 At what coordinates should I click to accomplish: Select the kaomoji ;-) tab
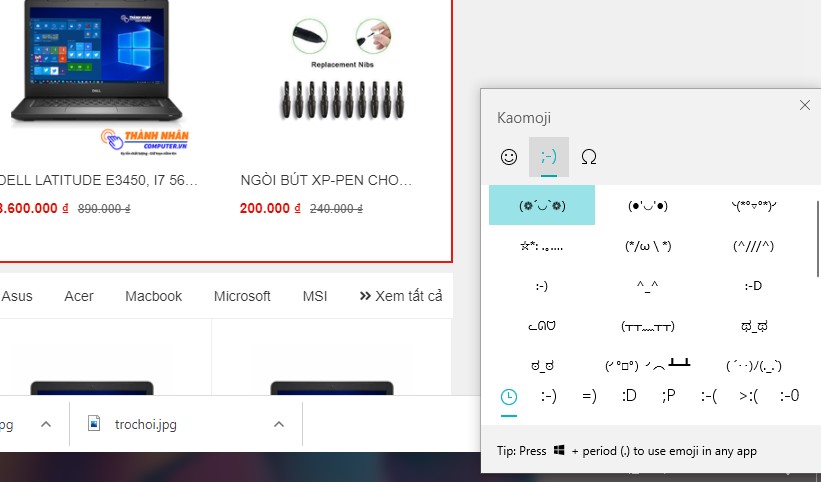click(x=549, y=157)
